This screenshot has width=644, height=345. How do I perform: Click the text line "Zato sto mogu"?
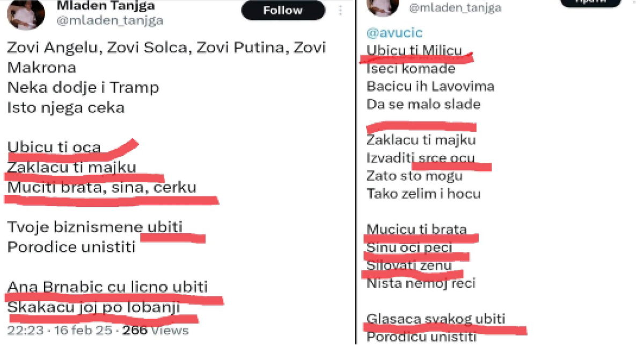pyautogui.click(x=414, y=176)
